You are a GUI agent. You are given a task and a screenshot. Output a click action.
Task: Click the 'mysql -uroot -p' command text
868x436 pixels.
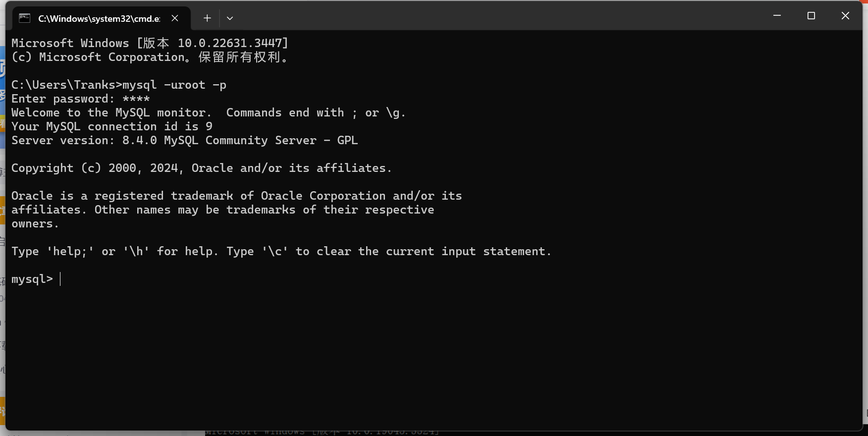coord(174,85)
